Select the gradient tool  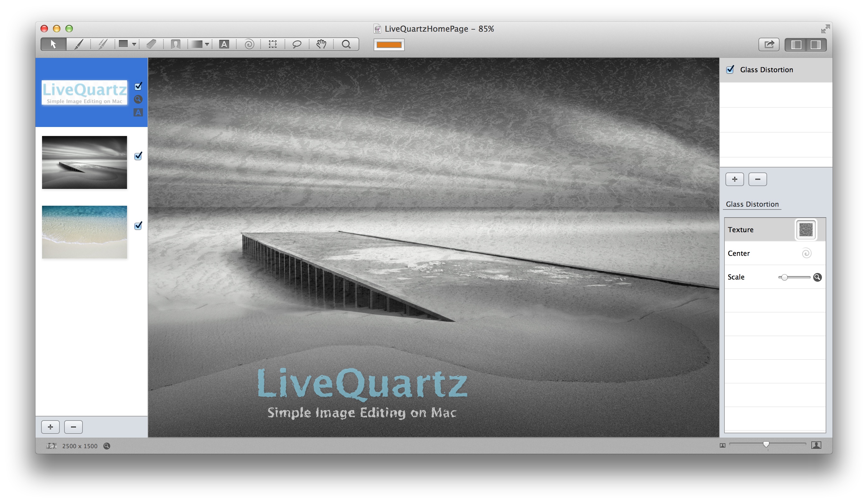[197, 45]
